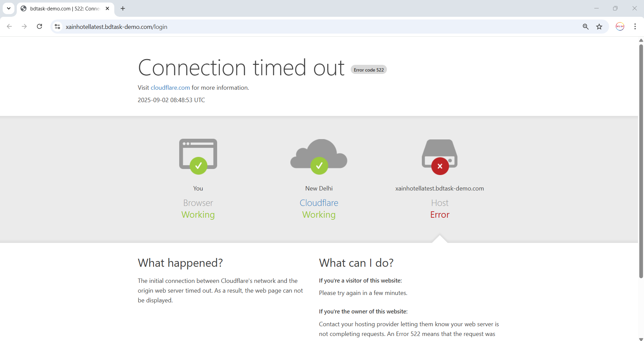The width and height of the screenshot is (644, 341).
Task: Restore down the Chrome window
Action: pos(615,8)
